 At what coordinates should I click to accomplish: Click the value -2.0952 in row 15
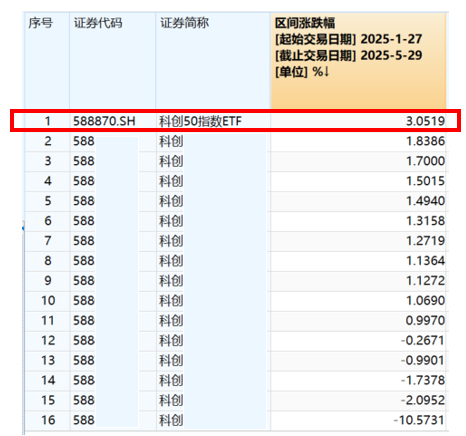423,400
